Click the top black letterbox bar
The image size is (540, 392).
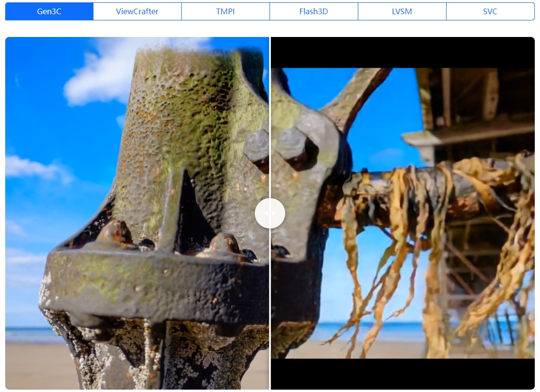pos(402,52)
